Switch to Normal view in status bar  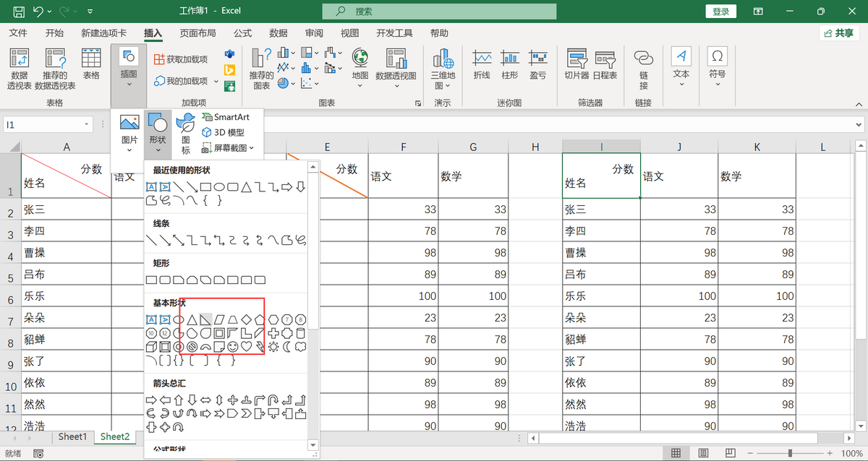[x=676, y=453]
